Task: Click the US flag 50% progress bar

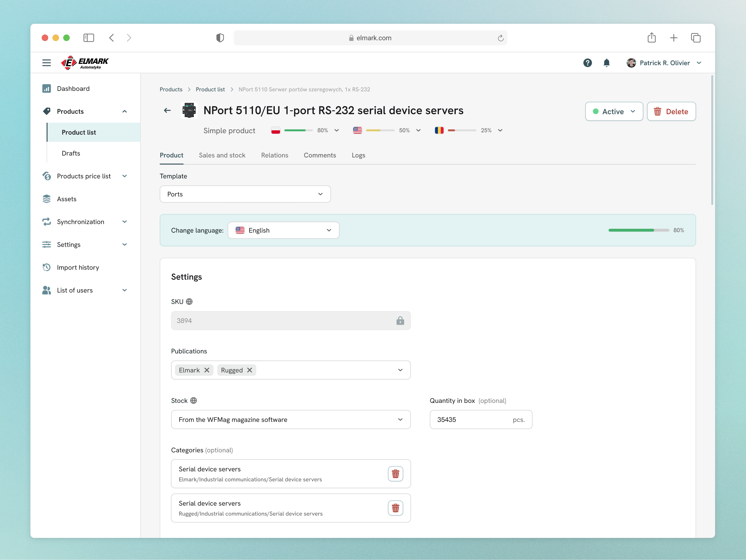Action: [x=380, y=130]
